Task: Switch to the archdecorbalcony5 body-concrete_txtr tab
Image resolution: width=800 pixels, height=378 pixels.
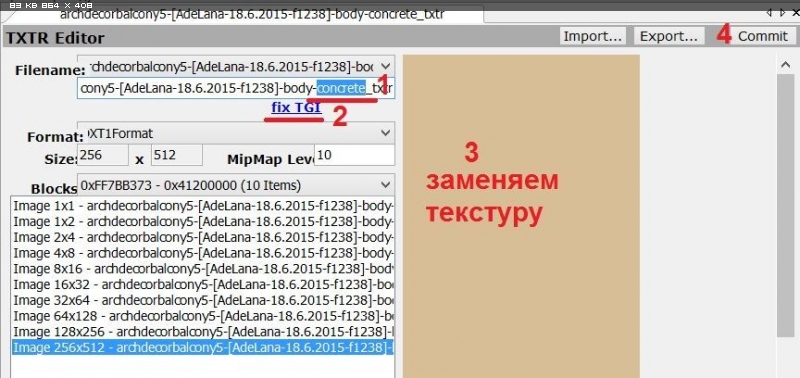Action: coord(251,15)
